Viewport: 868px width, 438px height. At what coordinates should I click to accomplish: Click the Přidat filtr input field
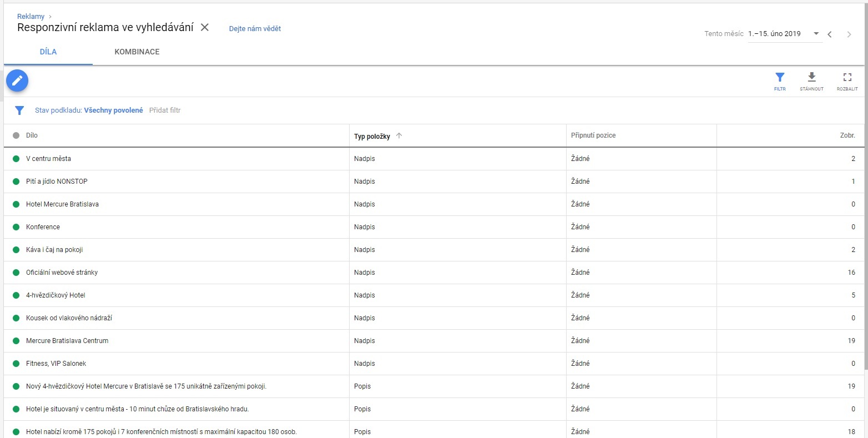tap(165, 110)
